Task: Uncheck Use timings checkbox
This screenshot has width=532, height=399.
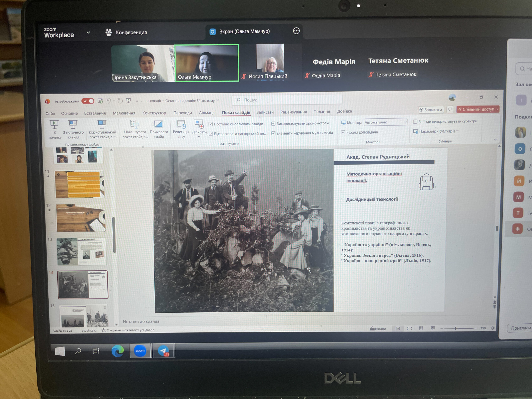Action: (x=273, y=124)
